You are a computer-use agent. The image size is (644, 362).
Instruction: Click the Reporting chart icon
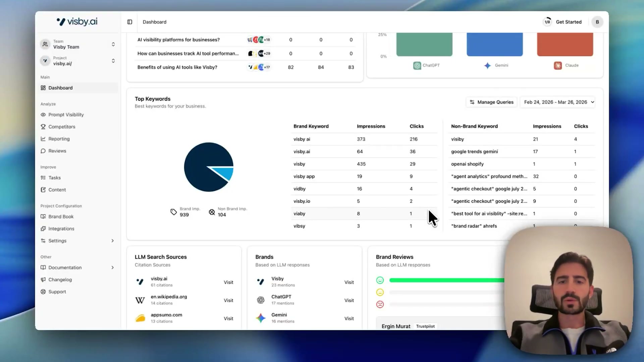pyautogui.click(x=43, y=139)
